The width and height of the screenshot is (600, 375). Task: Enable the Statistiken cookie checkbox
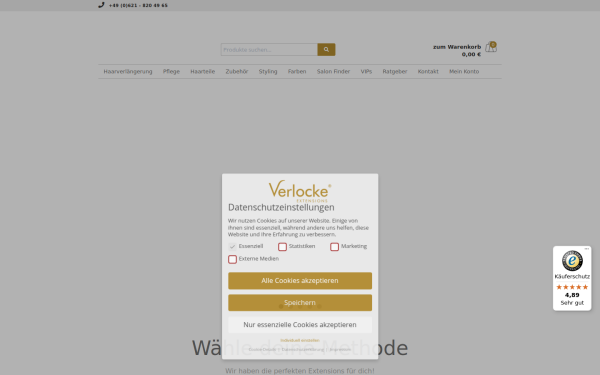pos(282,247)
